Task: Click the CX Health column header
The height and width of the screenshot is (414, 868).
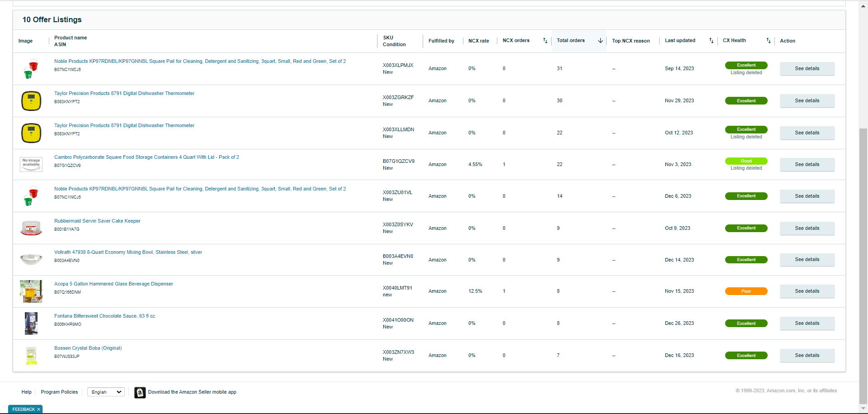Action: click(x=734, y=41)
